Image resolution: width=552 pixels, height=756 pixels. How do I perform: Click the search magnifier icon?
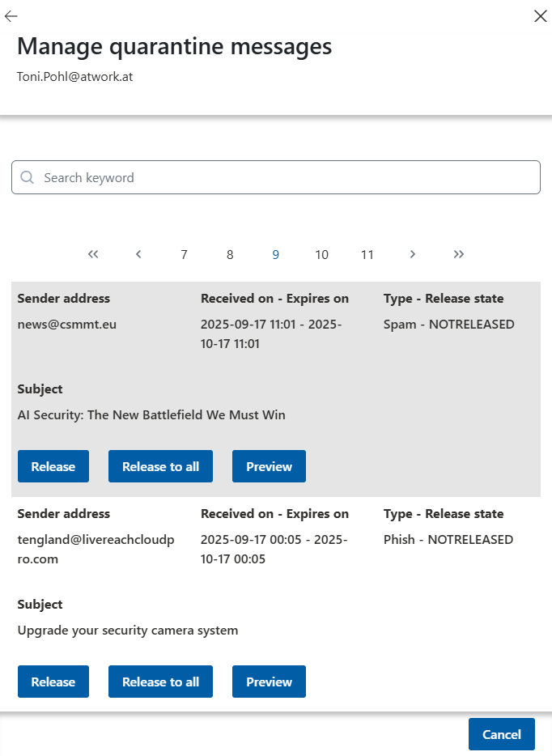click(x=28, y=177)
